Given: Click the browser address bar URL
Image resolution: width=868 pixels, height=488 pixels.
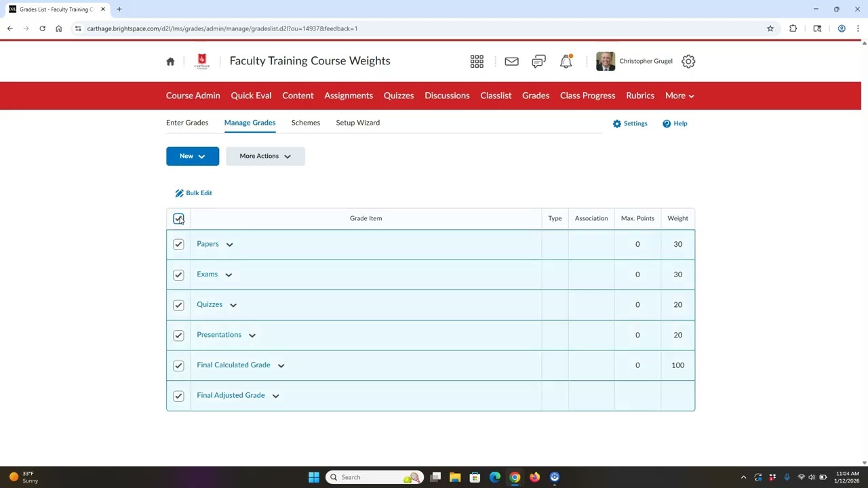Looking at the screenshot, I should (222, 28).
